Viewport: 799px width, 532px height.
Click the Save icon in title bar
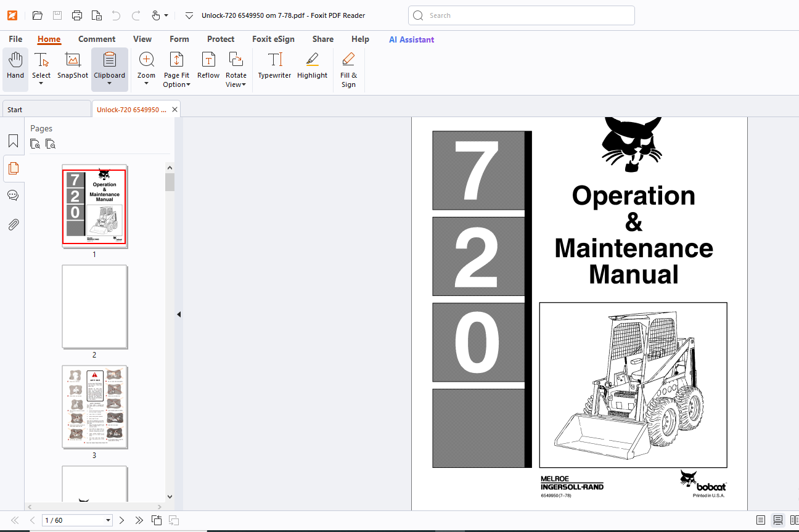[x=57, y=15]
